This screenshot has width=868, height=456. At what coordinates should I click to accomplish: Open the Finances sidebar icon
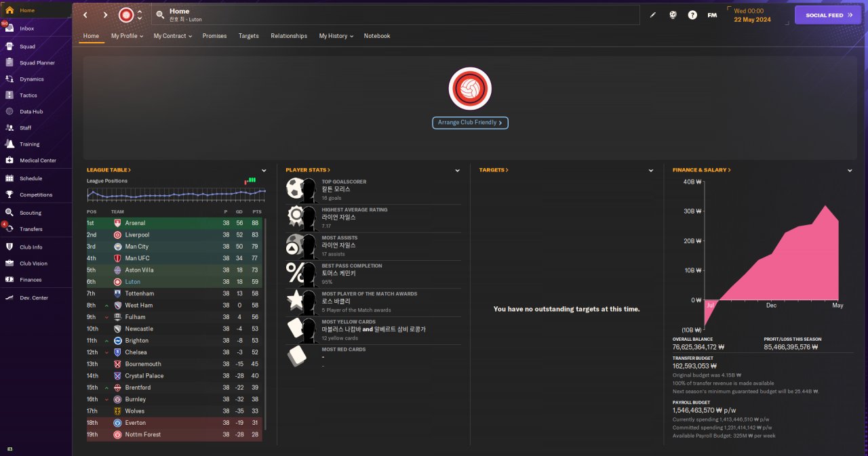(x=9, y=280)
